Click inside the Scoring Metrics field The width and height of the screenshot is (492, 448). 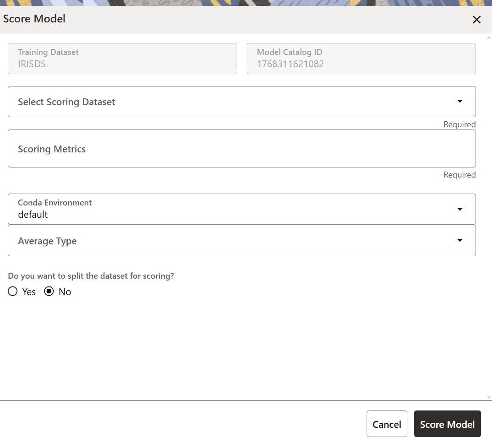click(242, 149)
